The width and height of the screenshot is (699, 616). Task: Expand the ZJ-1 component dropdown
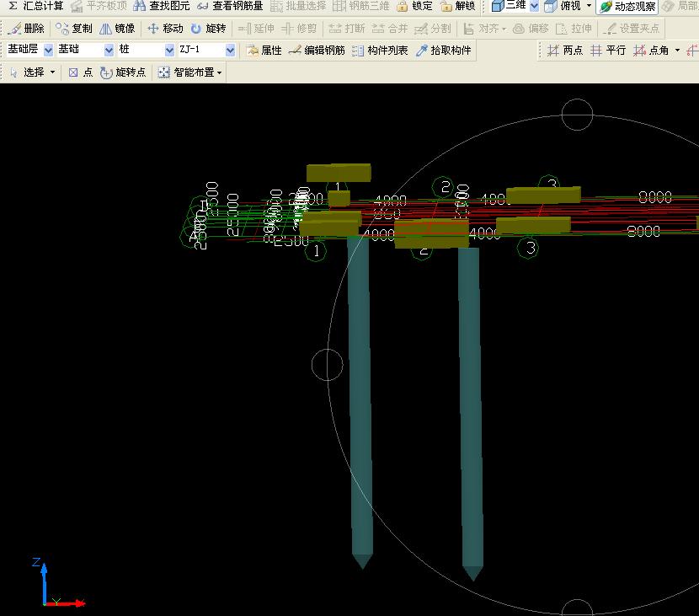pos(230,51)
